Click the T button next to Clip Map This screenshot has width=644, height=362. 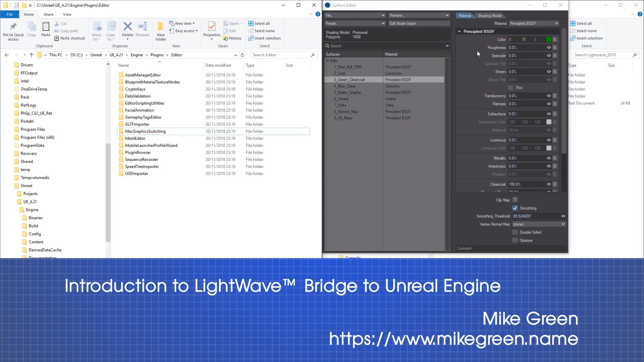point(515,200)
